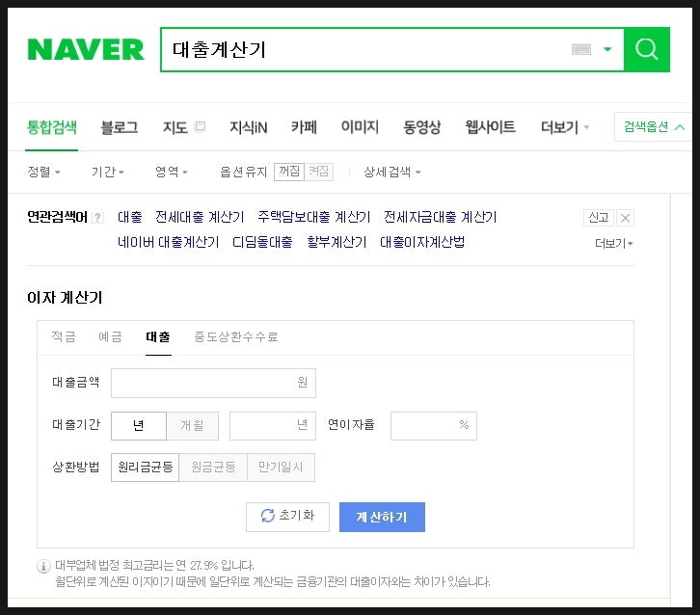Open the 이미지 tab
700x615 pixels.
pos(360,127)
